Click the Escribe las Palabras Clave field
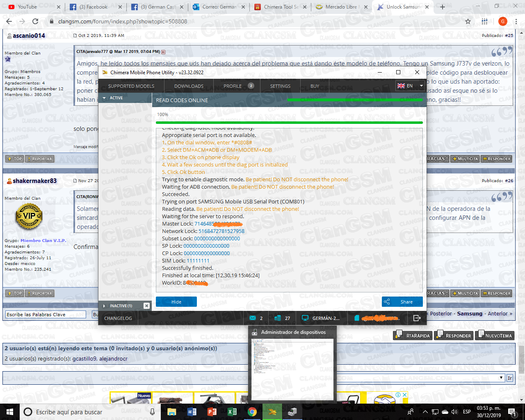 [x=46, y=315]
